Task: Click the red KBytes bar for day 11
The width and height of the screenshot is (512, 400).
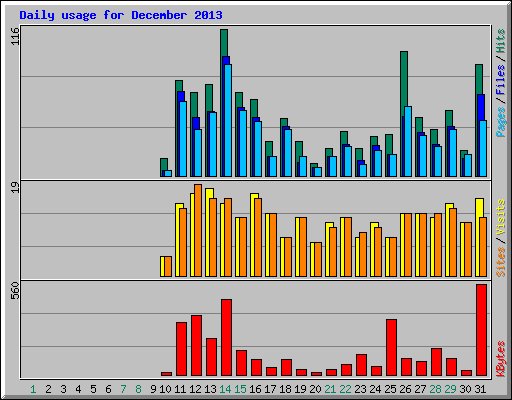Action: coord(181,349)
